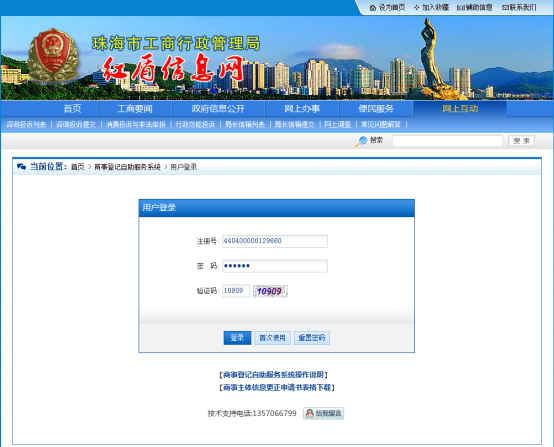Click the captcha image 10909 to refresh
This screenshot has height=447, width=554.
pos(270,291)
